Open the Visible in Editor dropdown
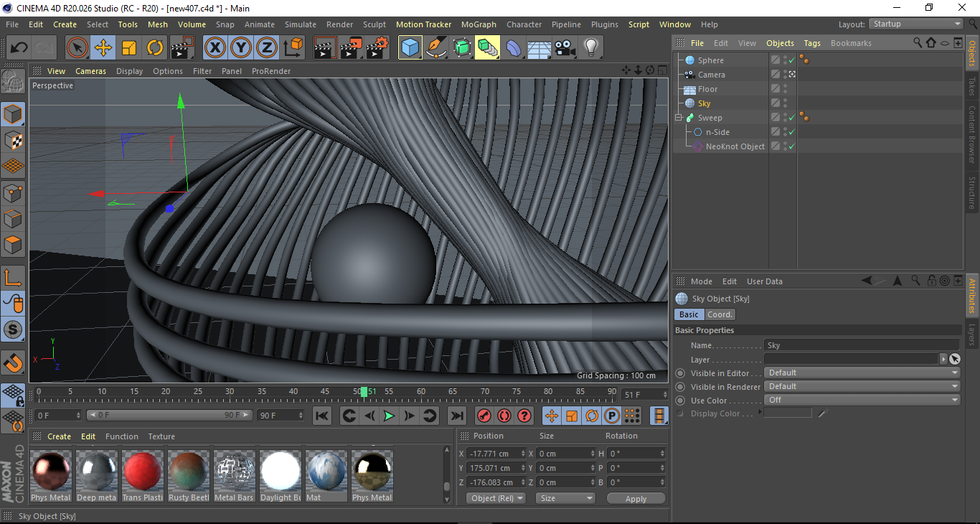980x524 pixels. [x=862, y=373]
